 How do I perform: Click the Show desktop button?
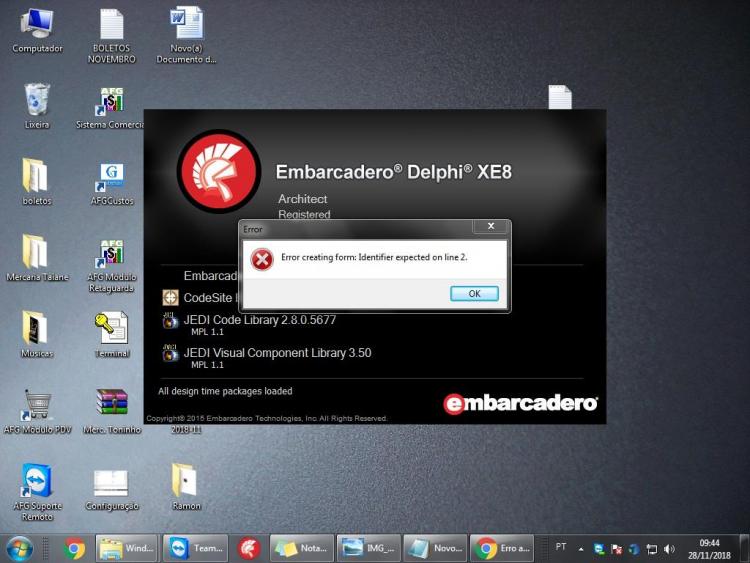click(744, 549)
